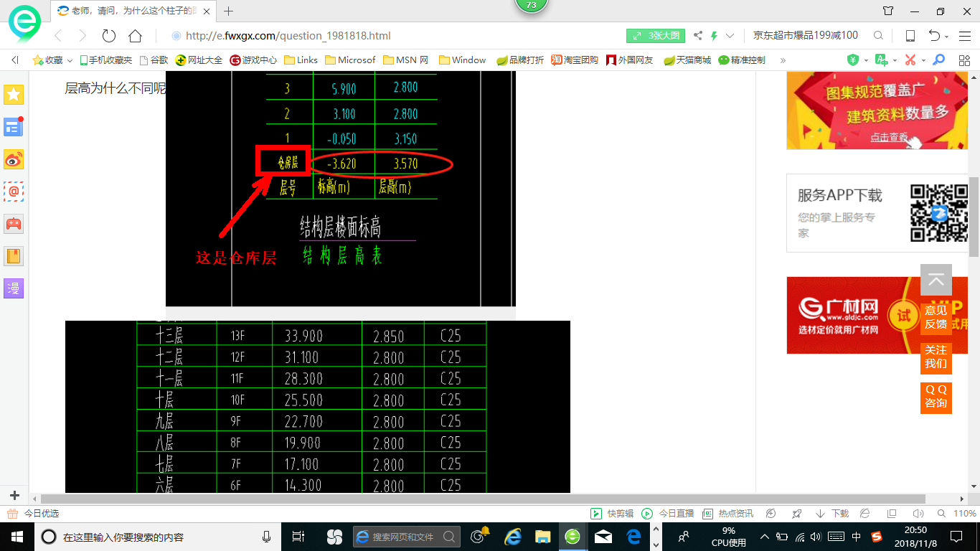Screen dimensions: 980x551
Task: Toggle the bookmarks bar collapse arrow
Action: (15, 60)
